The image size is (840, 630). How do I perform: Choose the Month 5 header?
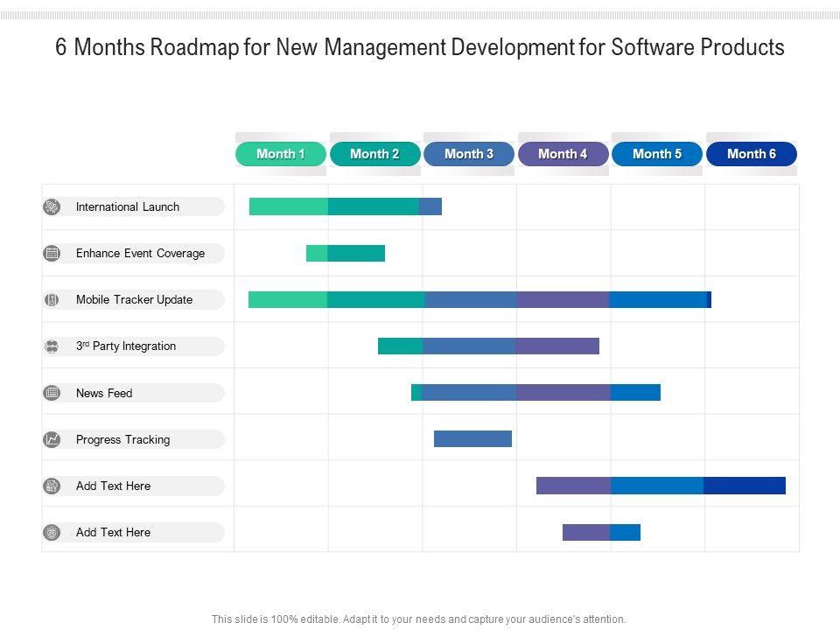(657, 154)
